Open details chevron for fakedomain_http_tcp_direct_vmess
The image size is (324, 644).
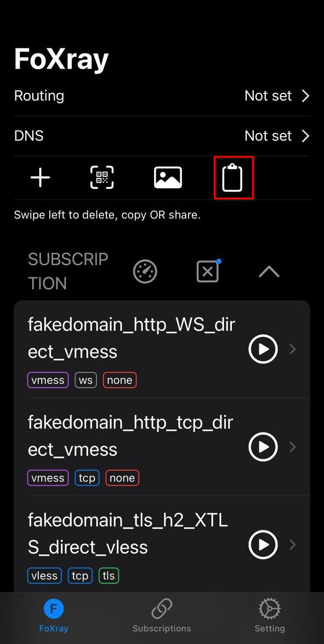(293, 447)
